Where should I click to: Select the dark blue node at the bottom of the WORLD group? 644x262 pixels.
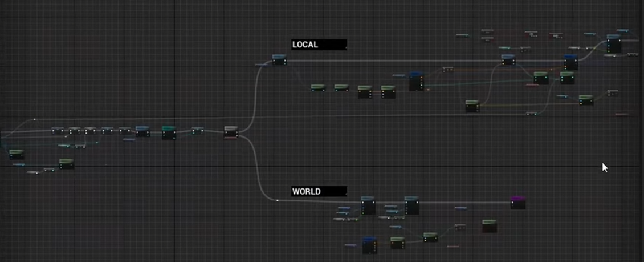pos(370,245)
